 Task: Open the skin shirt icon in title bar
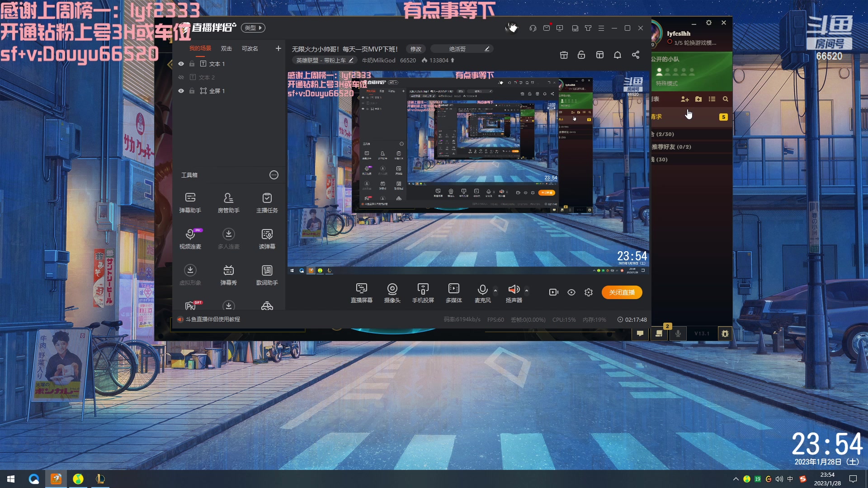click(588, 28)
